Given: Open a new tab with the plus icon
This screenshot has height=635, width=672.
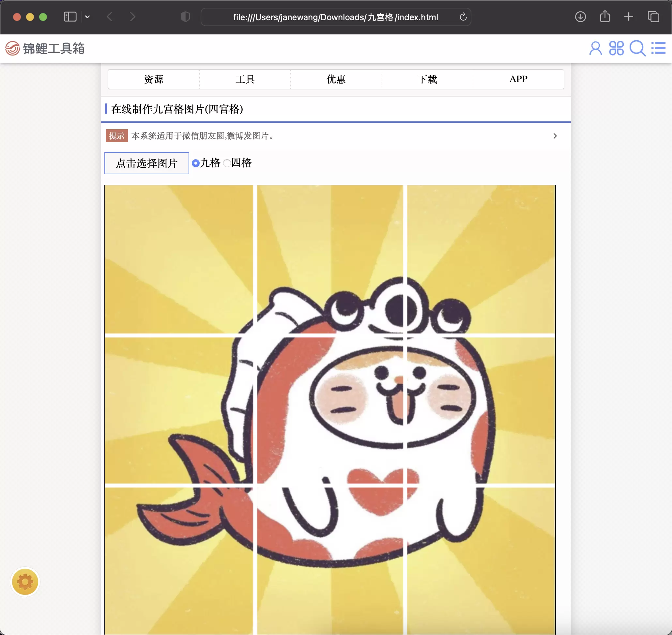Looking at the screenshot, I should coord(628,17).
